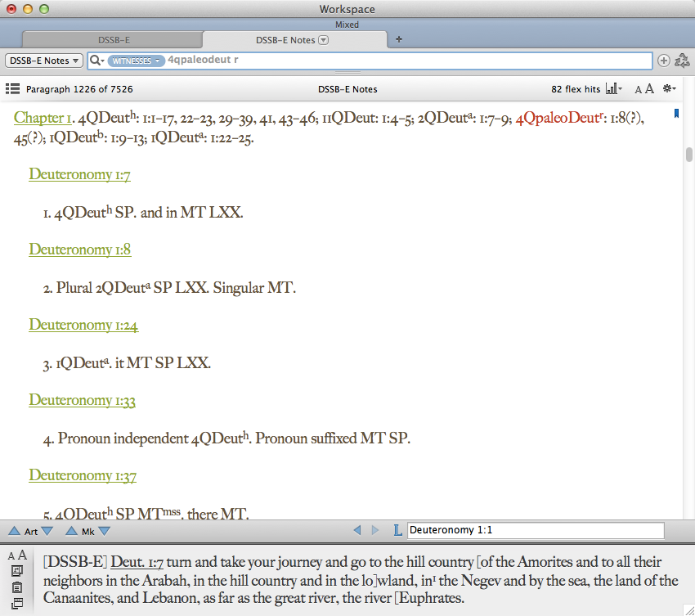This screenshot has height=616, width=695.
Task: Open the DSSB-E Notes module dropdown
Action: pos(44,61)
